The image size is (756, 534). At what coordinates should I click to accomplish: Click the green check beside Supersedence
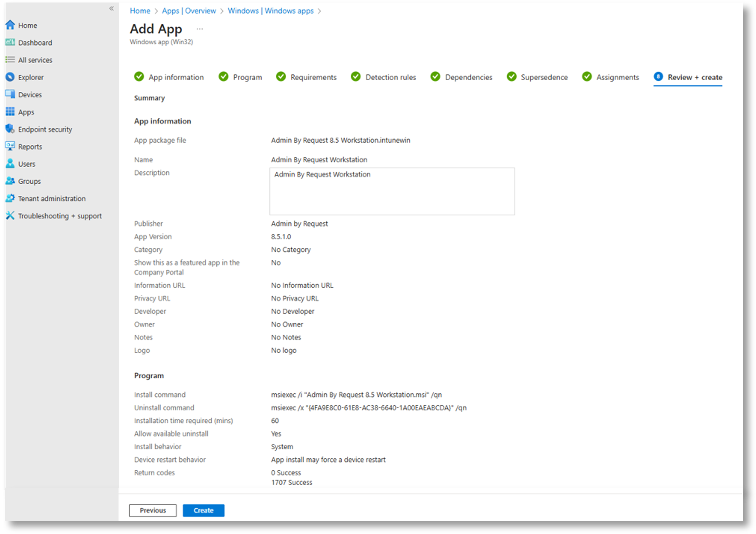tap(512, 77)
